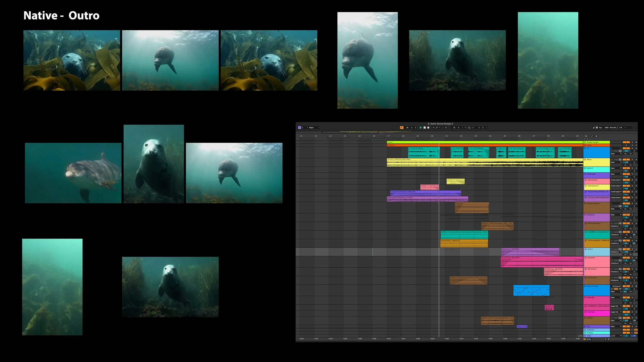Click the lock icon beside Set
This screenshot has height=362, width=644.
596,136
